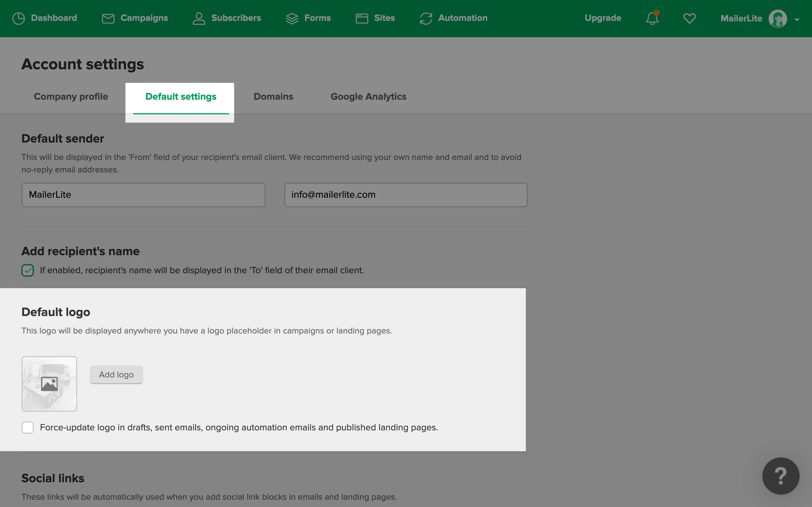Screen dimensions: 812x507
Task: Click the Subscribers person icon
Action: 199,18
